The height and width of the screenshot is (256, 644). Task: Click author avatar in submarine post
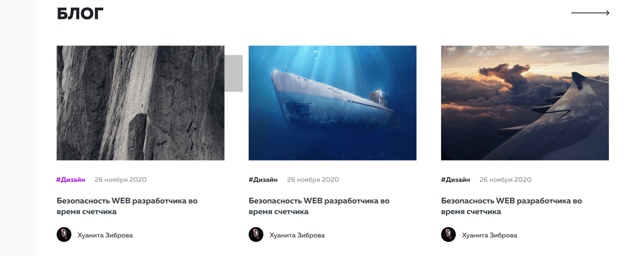[x=256, y=235]
